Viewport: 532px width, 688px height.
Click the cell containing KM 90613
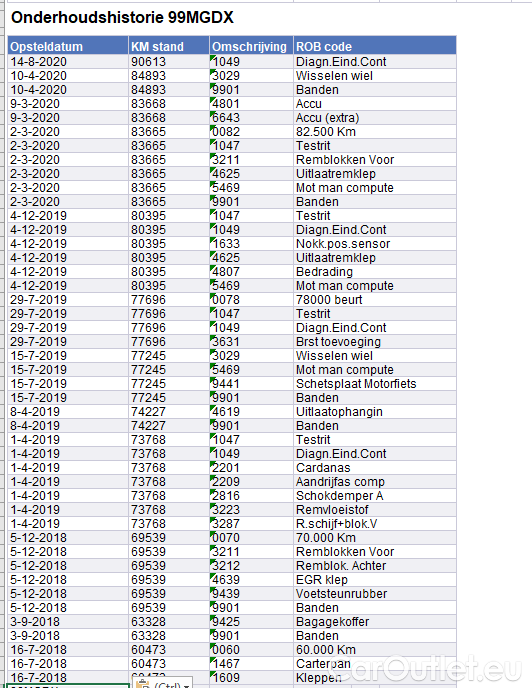tap(169, 62)
